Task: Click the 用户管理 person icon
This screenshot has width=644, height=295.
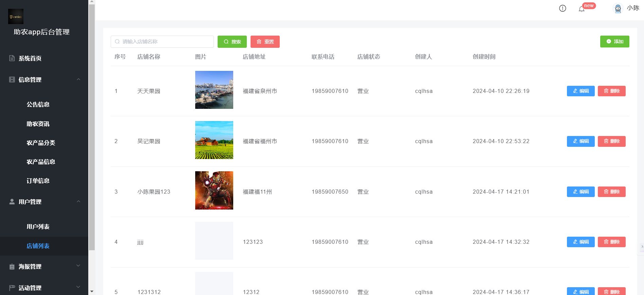Action: (x=12, y=202)
